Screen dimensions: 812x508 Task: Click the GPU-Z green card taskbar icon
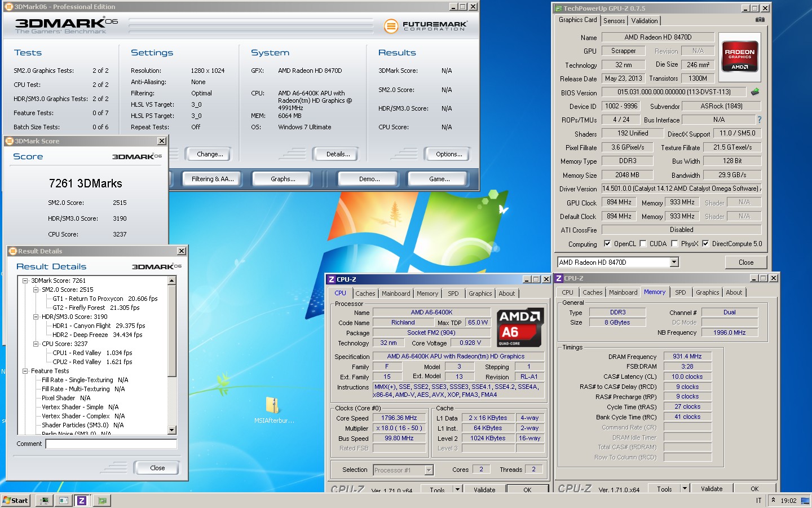[101, 500]
